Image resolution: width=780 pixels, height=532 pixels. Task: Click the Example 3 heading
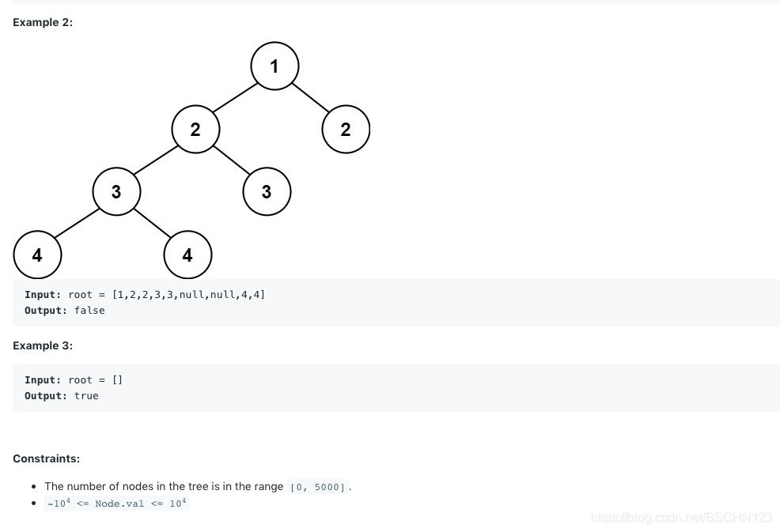point(43,345)
